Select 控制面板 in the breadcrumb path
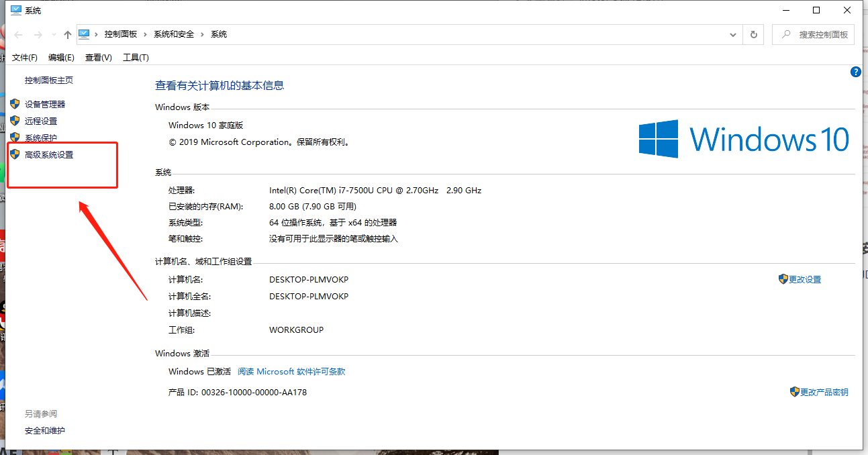The height and width of the screenshot is (455, 868). [x=121, y=34]
